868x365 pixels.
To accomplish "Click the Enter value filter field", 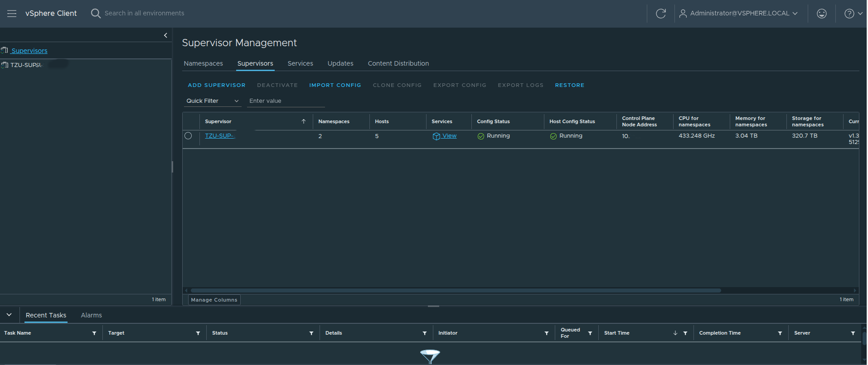I will pos(286,101).
